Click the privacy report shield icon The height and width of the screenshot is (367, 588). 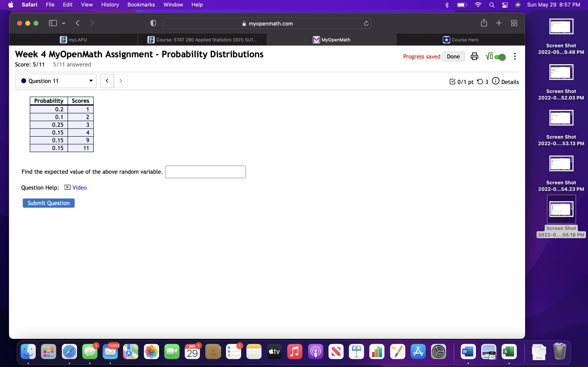click(x=153, y=23)
